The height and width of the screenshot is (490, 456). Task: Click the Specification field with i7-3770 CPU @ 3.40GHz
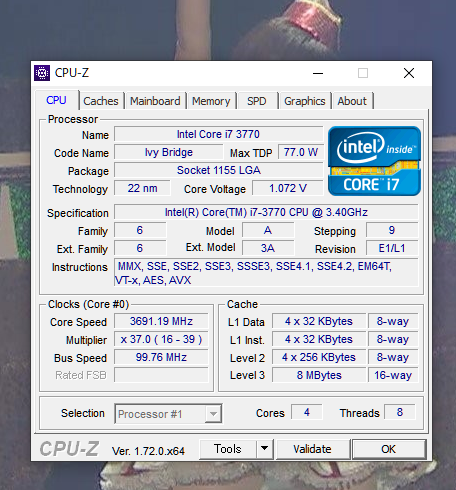tap(266, 212)
